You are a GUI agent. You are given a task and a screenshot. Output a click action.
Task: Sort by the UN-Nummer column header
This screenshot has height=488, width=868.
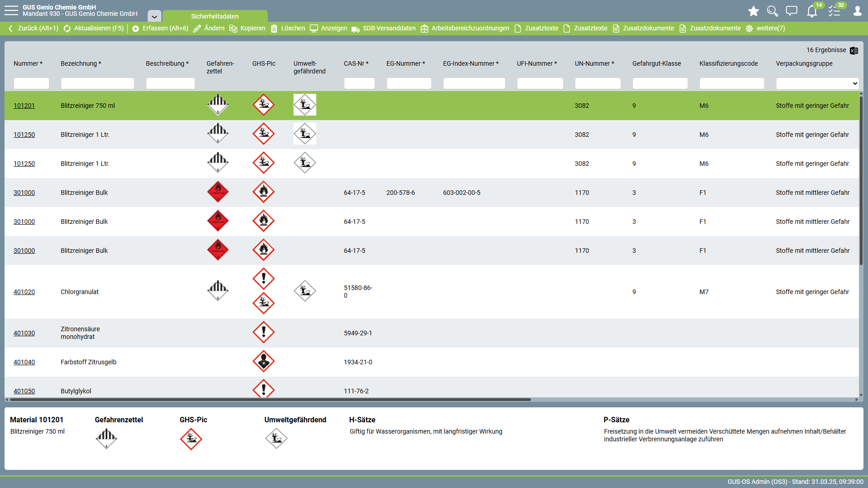pos(594,63)
